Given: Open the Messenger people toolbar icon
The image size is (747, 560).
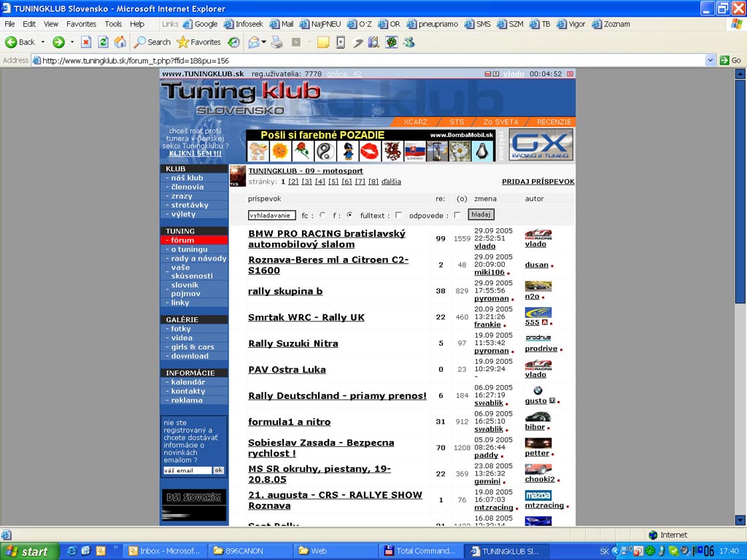Looking at the screenshot, I should tap(409, 42).
